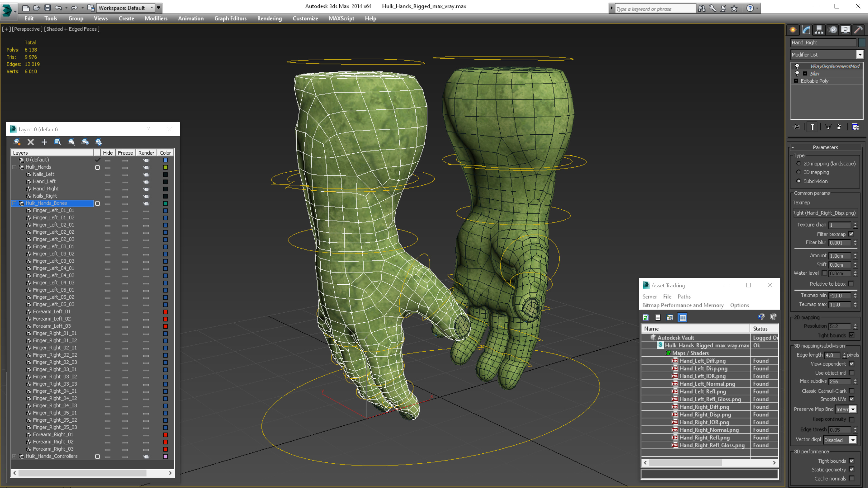Open the Display command panel tab
The width and height of the screenshot is (868, 488).
[845, 30]
